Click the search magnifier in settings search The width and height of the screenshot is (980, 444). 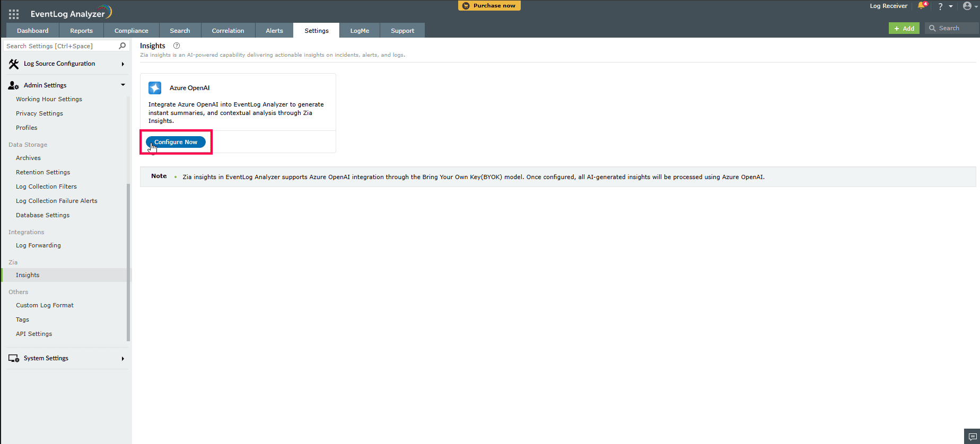coord(122,46)
